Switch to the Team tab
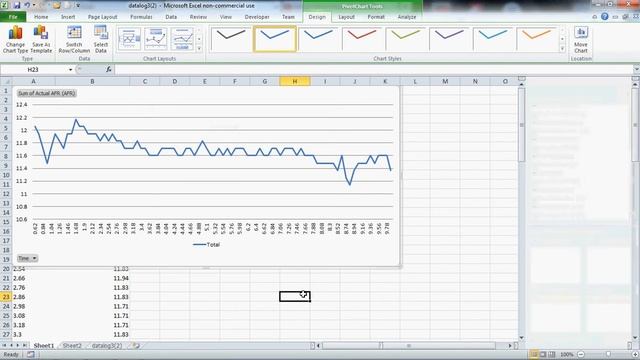Image resolution: width=640 pixels, height=360 pixels. (x=288, y=17)
